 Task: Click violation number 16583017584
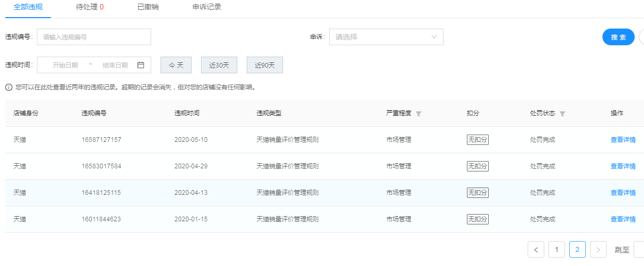coord(101,166)
